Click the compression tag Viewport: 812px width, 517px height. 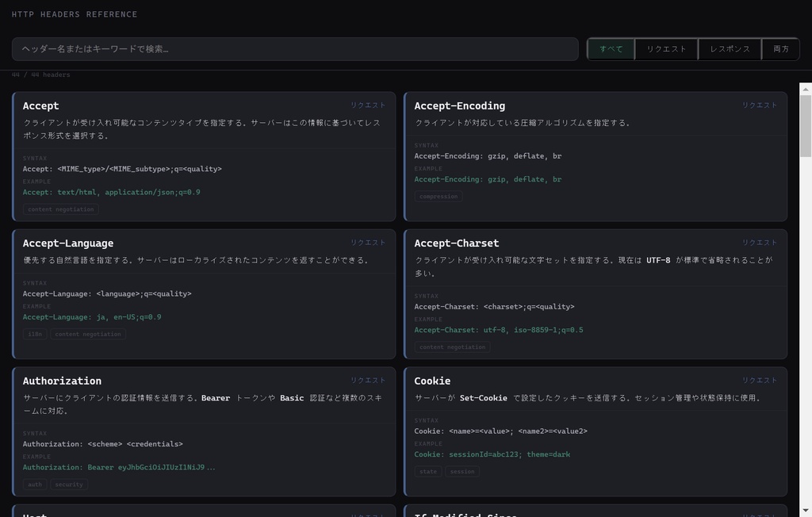[438, 197]
